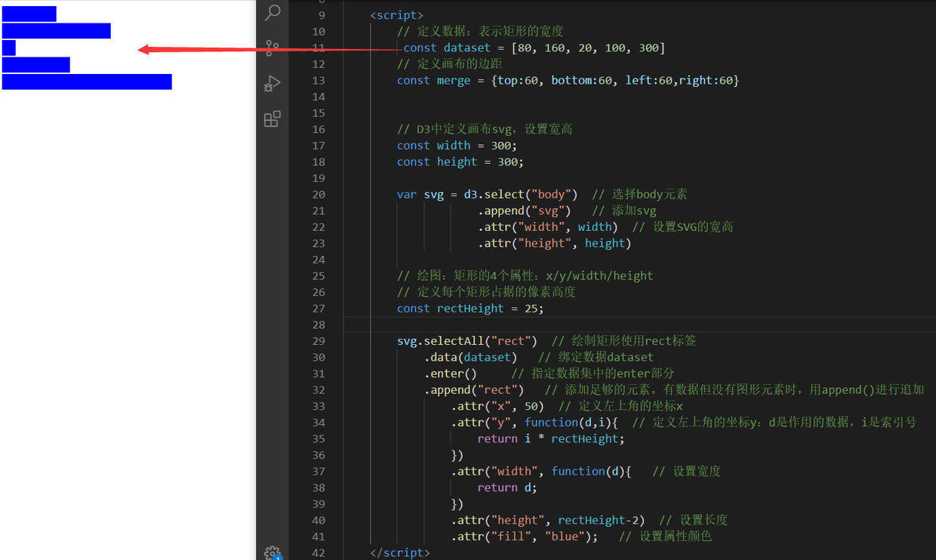Place cursor in the dataset array values

coord(588,48)
